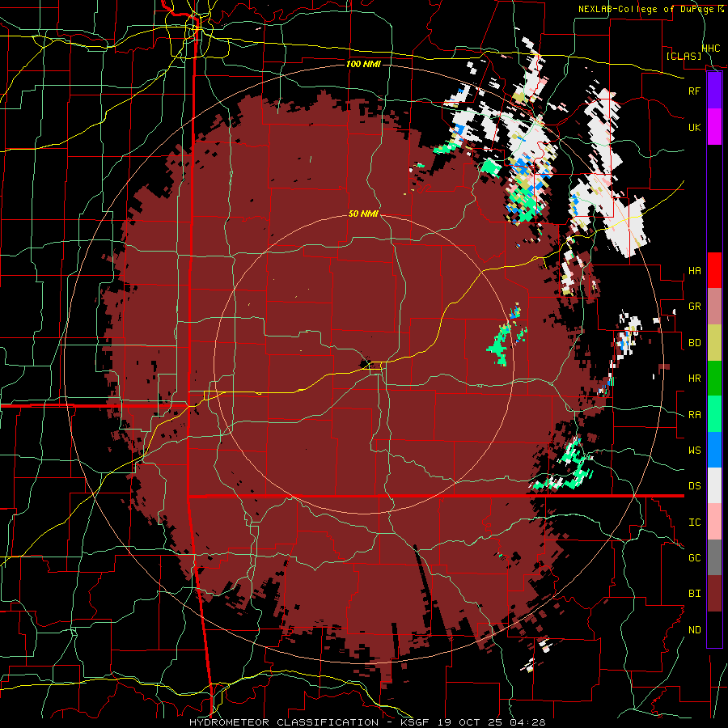728x728 pixels.
Task: Select the BD olive-yellow legend color
Action: 714,343
